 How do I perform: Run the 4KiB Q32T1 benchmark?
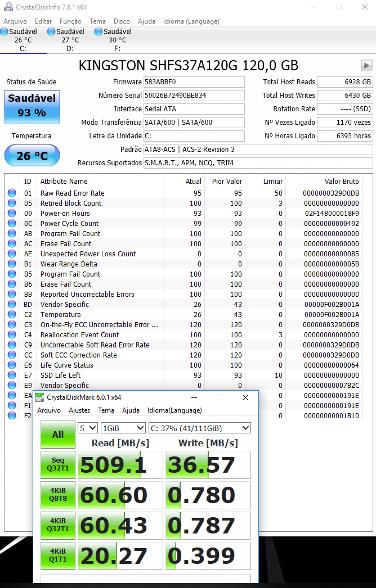(x=58, y=526)
